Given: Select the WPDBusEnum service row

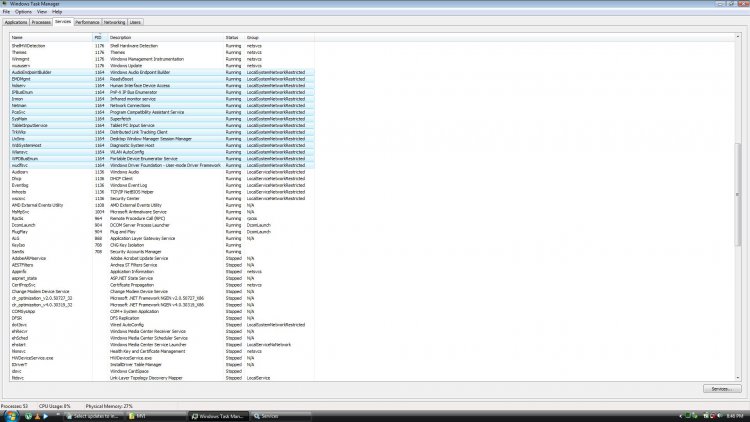Looking at the screenshot, I should (x=162, y=159).
